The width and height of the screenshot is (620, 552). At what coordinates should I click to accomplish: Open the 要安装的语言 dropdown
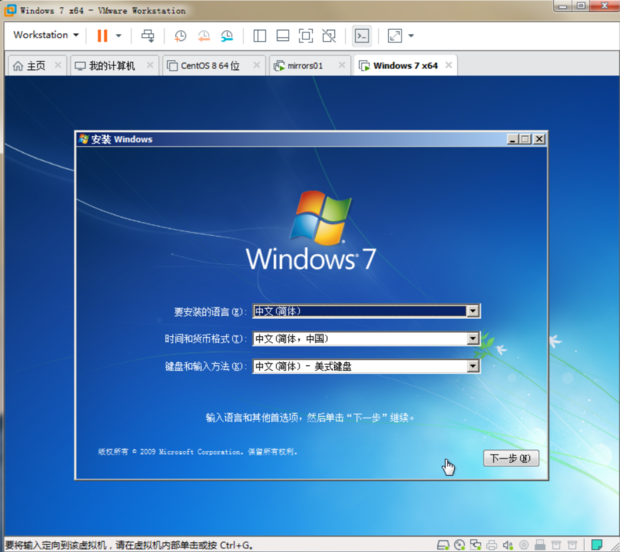click(473, 311)
